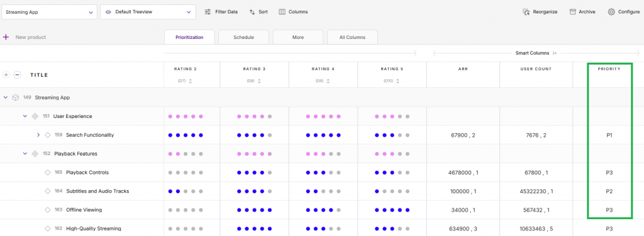Set Rating 5 dots for Offline Viewing
The height and width of the screenshot is (236, 644).
pos(392,210)
